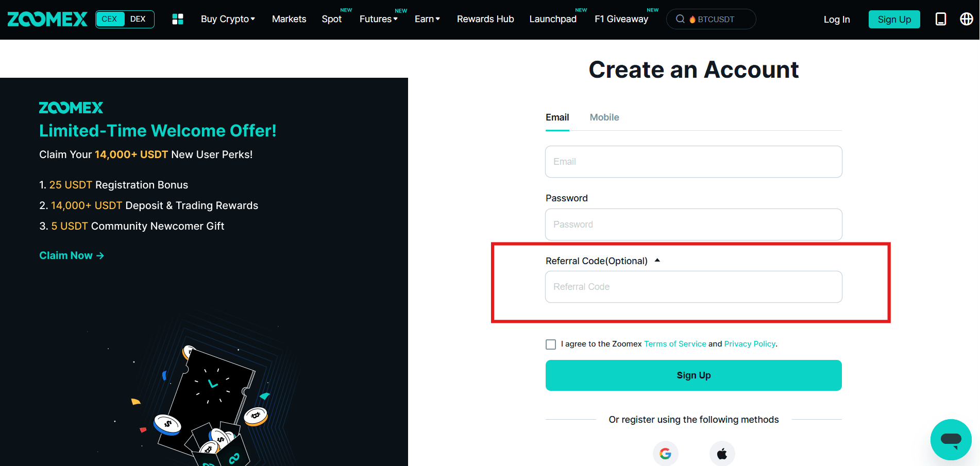Click into the Email input field
Image resolution: width=980 pixels, height=466 pixels.
693,162
